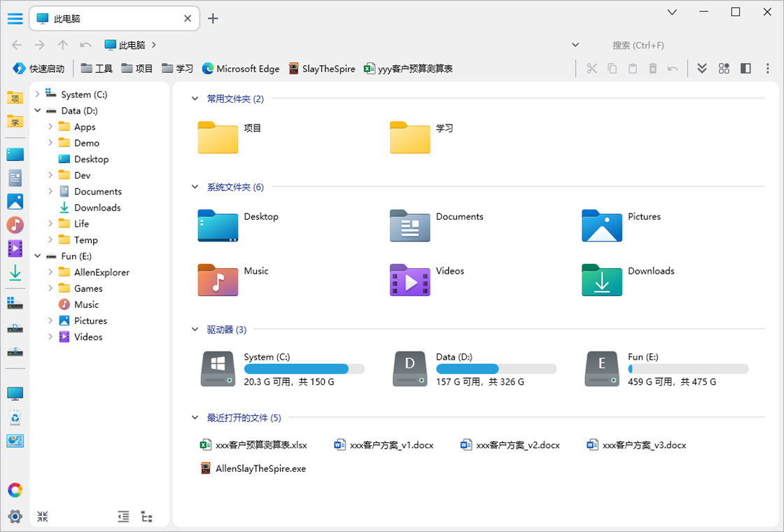Click 快速启动 quick launch button
Image resolution: width=784 pixels, height=532 pixels.
38,69
